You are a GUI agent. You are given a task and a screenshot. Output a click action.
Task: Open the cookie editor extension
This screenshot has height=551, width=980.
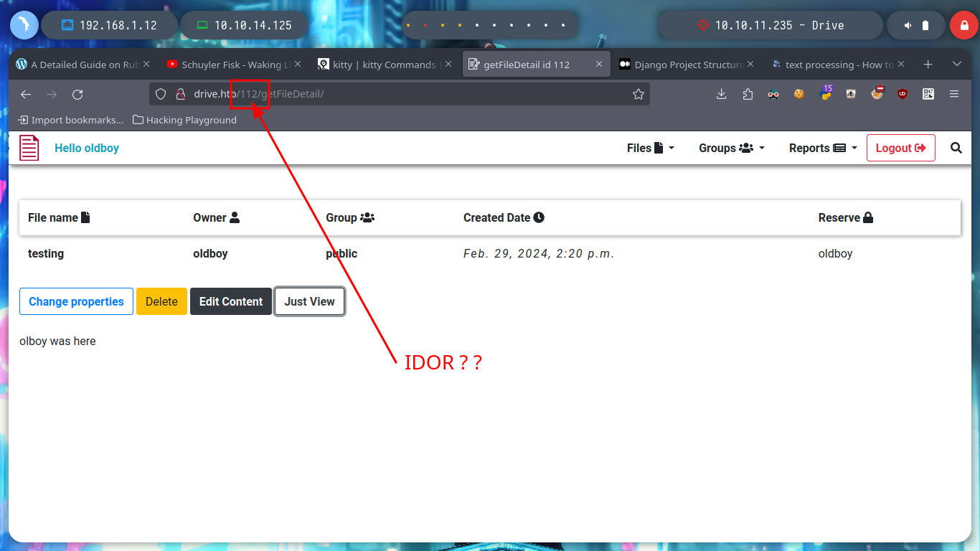[798, 94]
